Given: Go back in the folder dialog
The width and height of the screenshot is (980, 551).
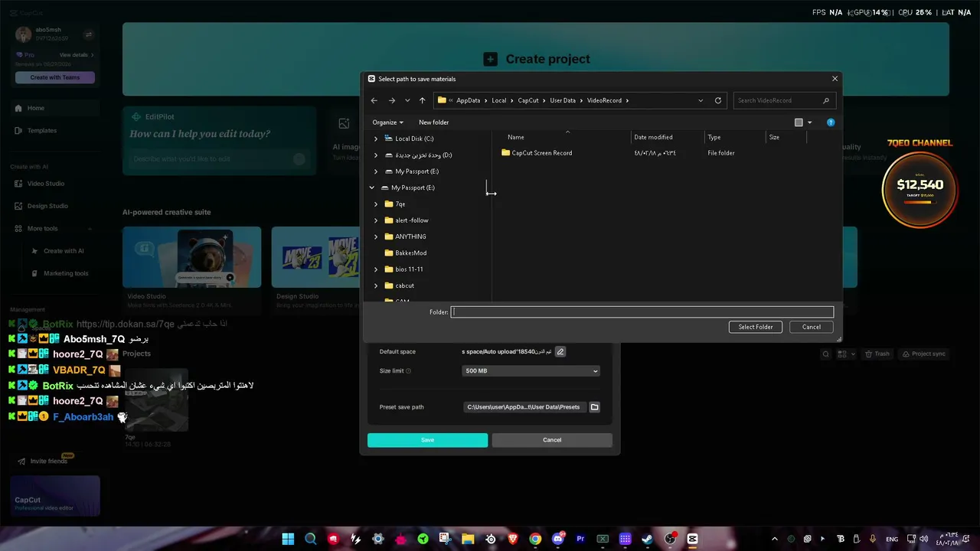Looking at the screenshot, I should (x=374, y=100).
